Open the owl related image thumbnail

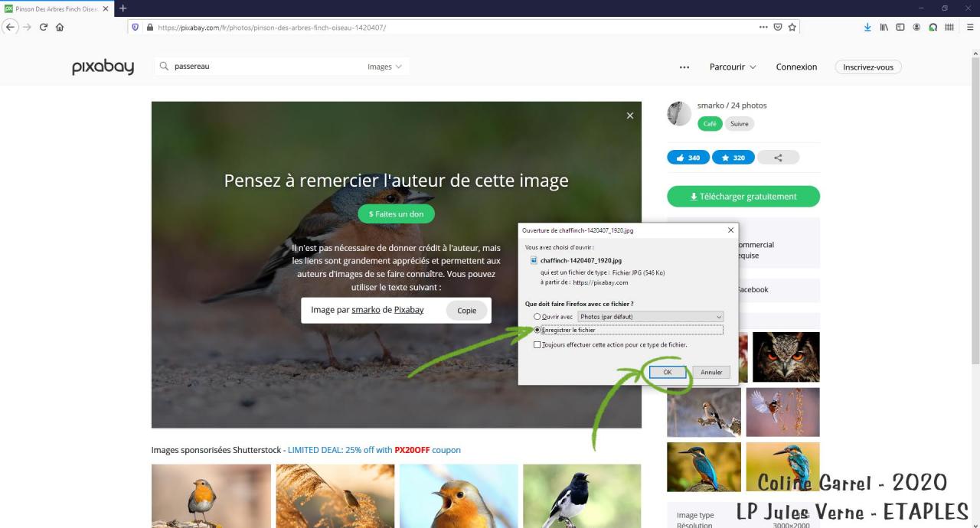point(786,357)
